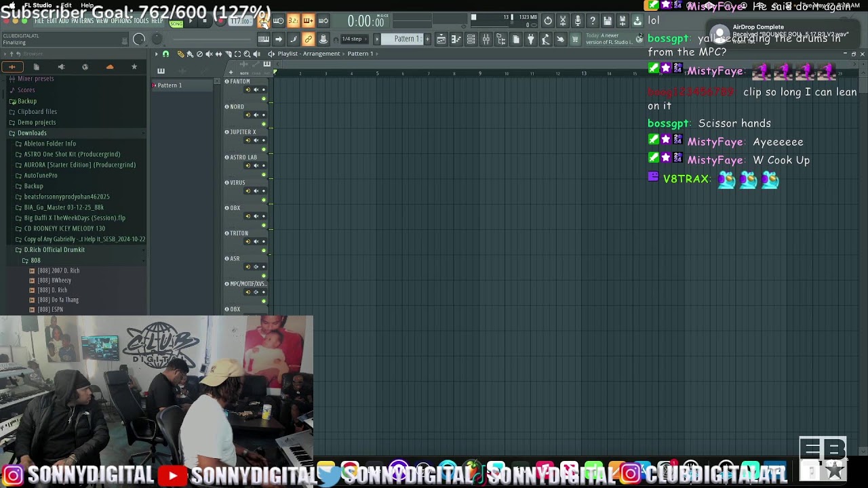
Task: Open browser cloud sounds tab
Action: coord(110,66)
